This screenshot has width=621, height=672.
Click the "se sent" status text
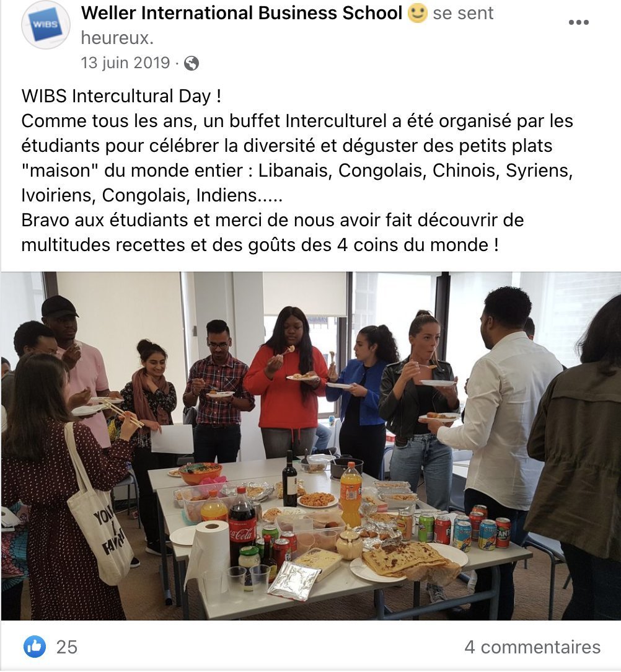(463, 13)
